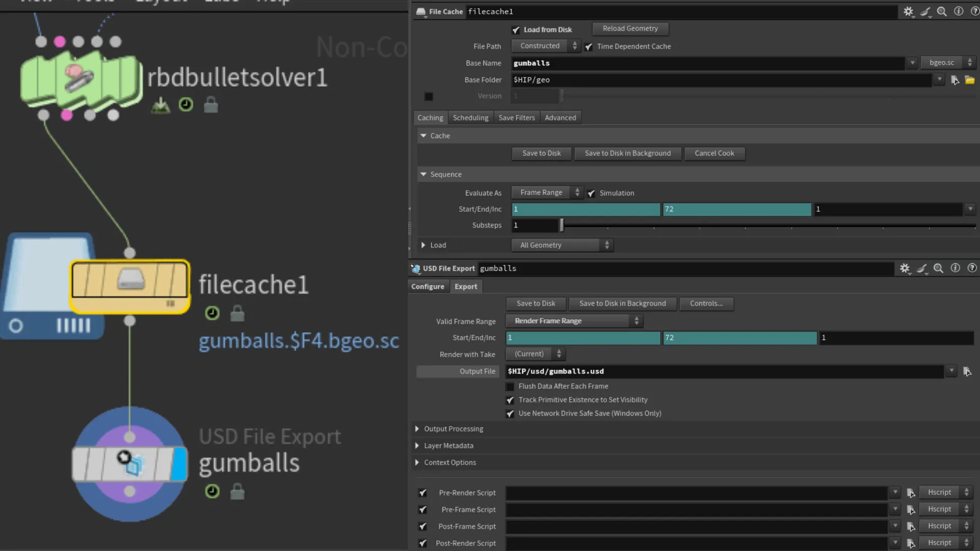Viewport: 980px width, 551px height.
Task: Enable Flush Data After Each Frame
Action: [x=509, y=386]
